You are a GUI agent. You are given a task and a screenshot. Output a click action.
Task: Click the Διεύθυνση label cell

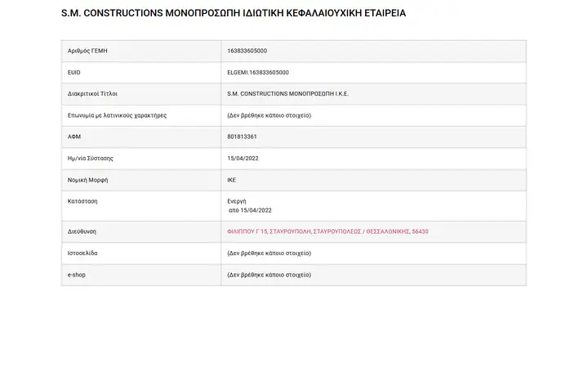click(x=141, y=231)
